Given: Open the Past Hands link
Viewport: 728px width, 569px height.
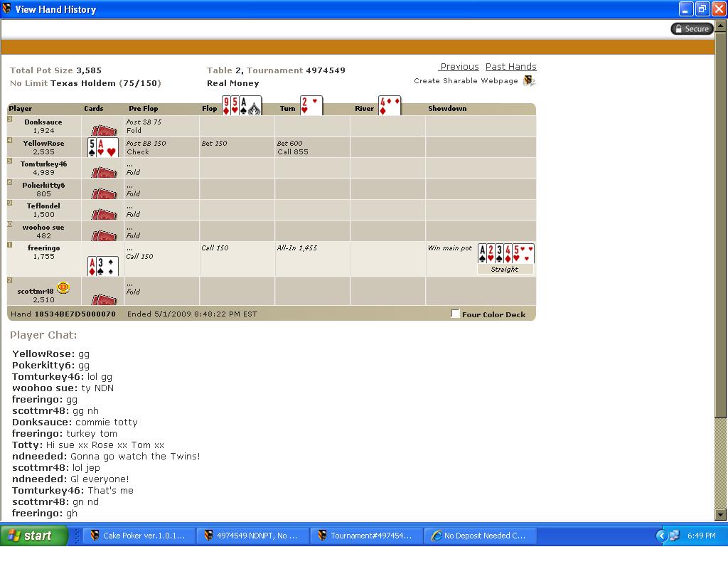Looking at the screenshot, I should click(x=510, y=67).
